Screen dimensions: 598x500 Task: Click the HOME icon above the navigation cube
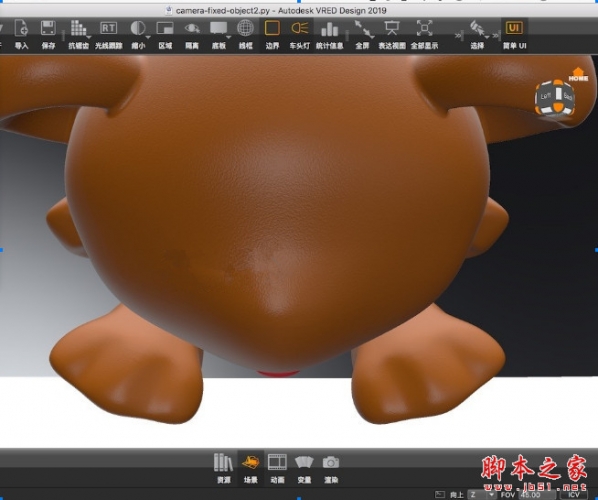(578, 74)
